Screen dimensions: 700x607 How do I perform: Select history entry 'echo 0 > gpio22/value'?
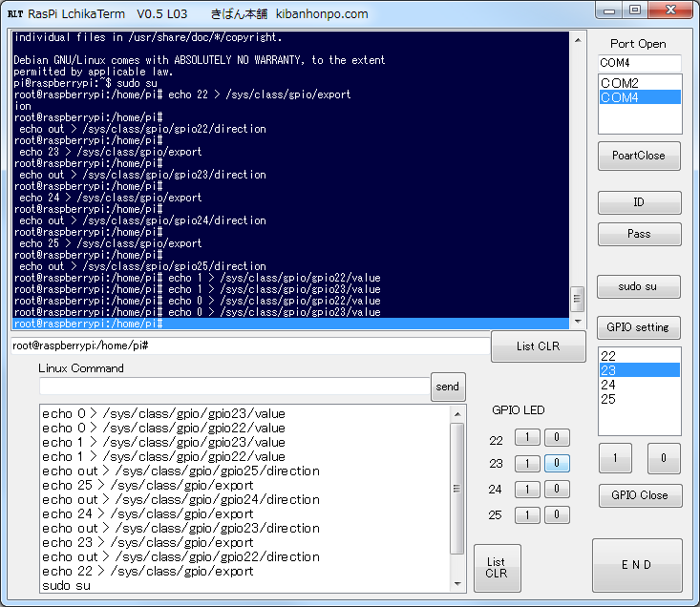245,429
